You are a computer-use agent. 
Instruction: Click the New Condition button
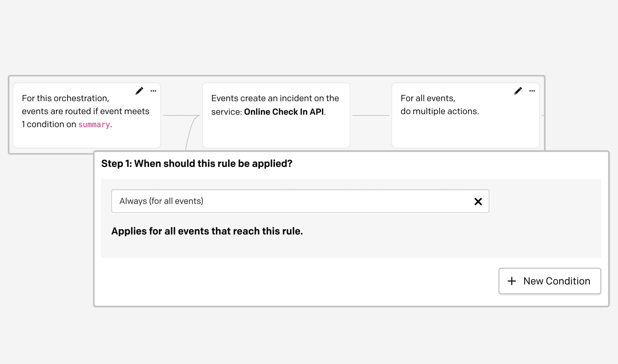pos(549,281)
